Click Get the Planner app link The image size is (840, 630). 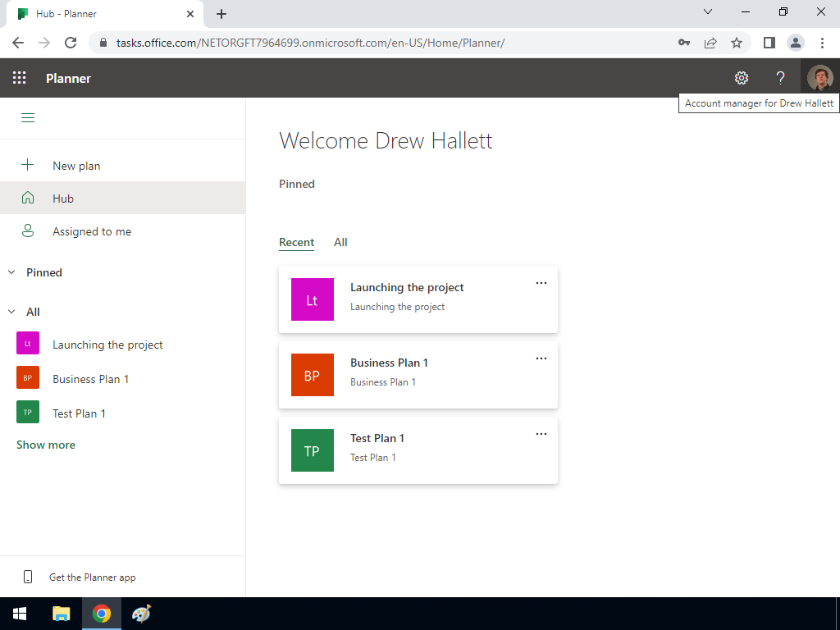(92, 577)
